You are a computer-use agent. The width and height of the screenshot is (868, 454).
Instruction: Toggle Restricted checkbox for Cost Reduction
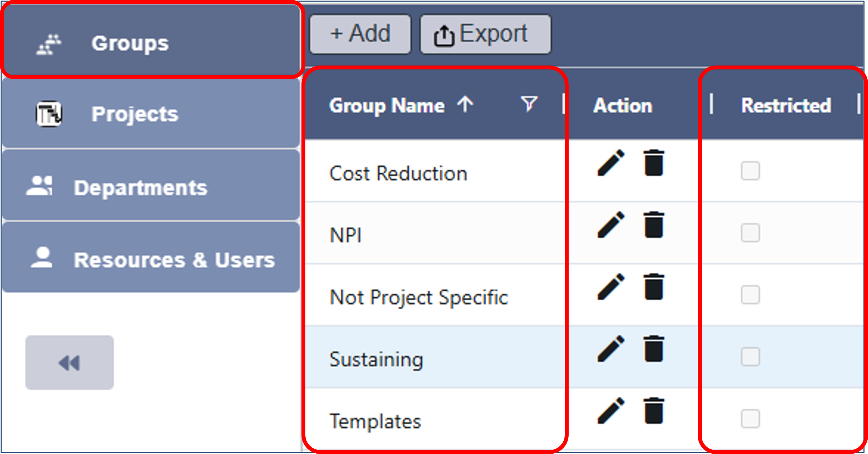pyautogui.click(x=750, y=171)
